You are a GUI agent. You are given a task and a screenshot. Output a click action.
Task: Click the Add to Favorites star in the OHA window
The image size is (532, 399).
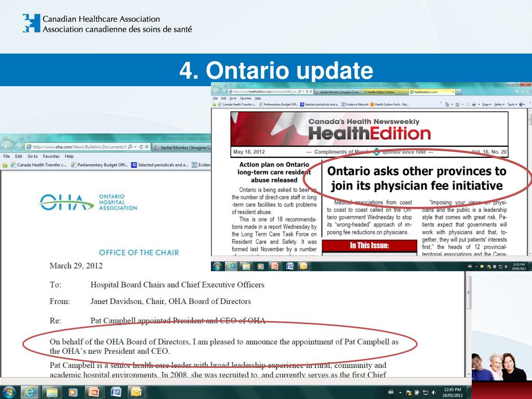tap(5, 165)
